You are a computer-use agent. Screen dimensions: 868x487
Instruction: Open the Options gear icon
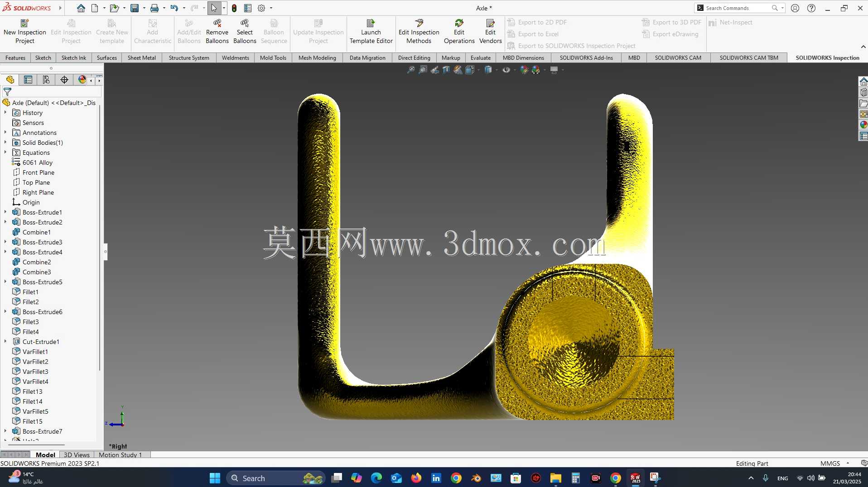click(x=261, y=8)
